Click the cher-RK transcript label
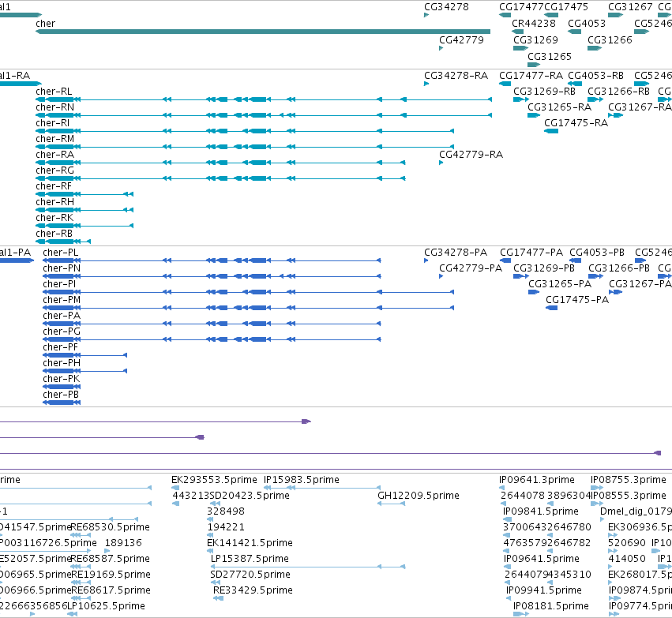 click(54, 218)
